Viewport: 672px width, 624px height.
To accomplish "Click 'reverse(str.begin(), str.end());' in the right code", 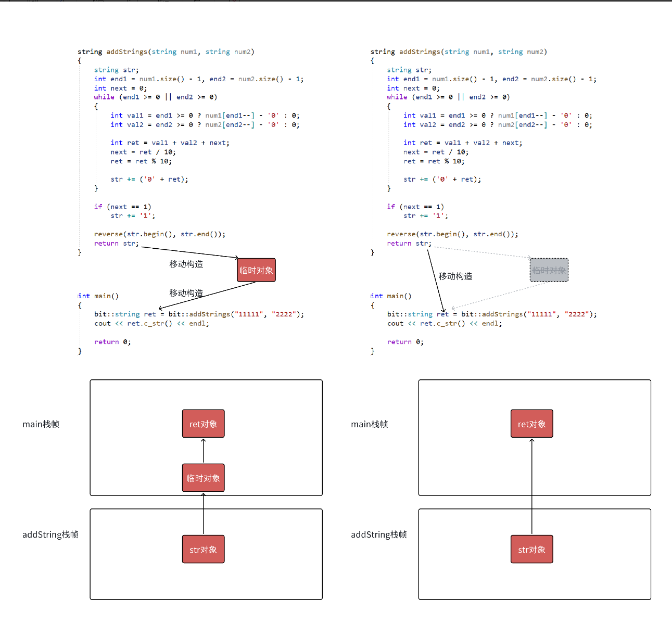I will tap(453, 234).
